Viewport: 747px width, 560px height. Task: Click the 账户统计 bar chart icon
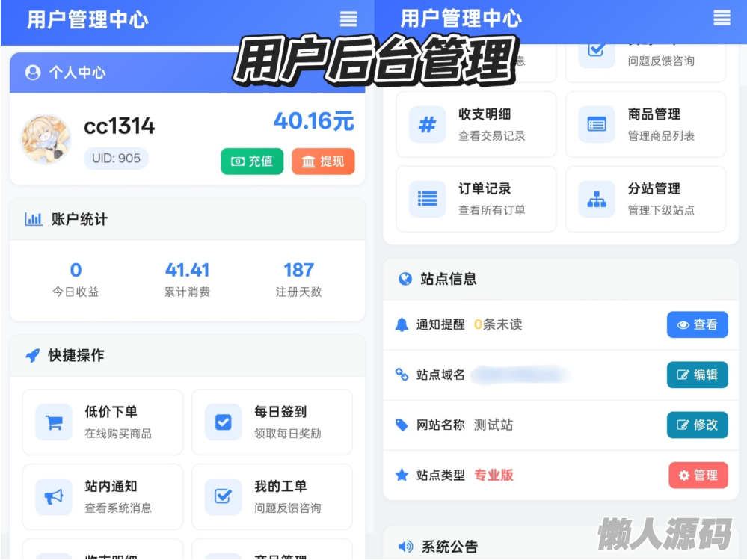tap(34, 219)
